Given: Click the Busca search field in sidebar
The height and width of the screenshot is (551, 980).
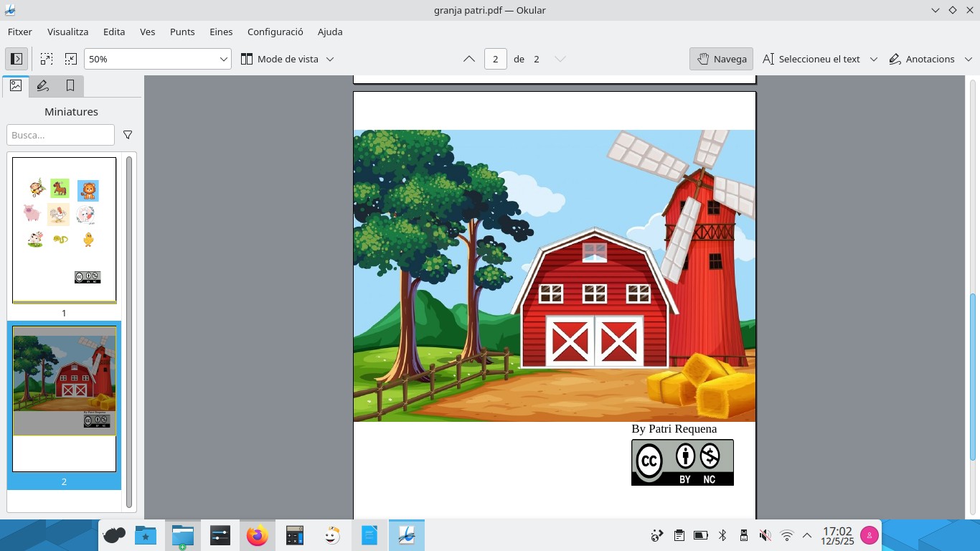Looking at the screenshot, I should click(60, 135).
